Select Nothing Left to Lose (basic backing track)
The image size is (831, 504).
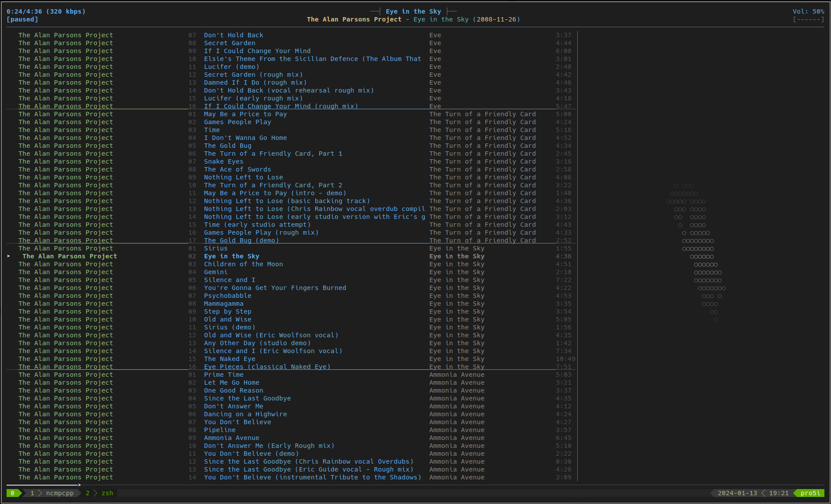[x=287, y=201]
